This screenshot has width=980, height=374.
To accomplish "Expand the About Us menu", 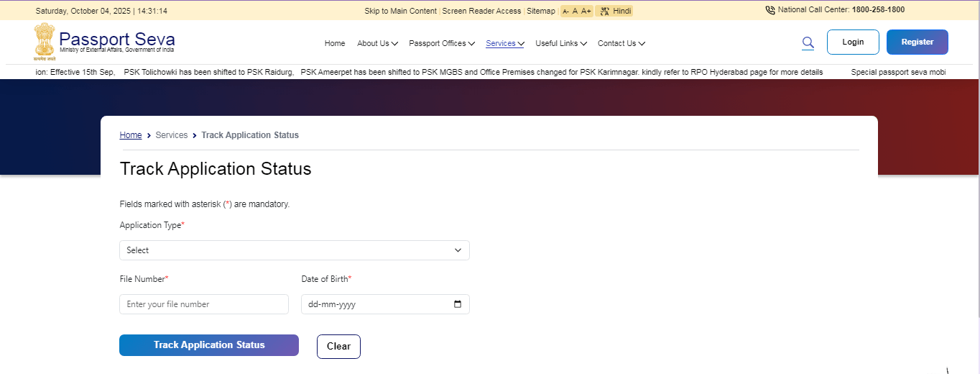I will click(377, 44).
